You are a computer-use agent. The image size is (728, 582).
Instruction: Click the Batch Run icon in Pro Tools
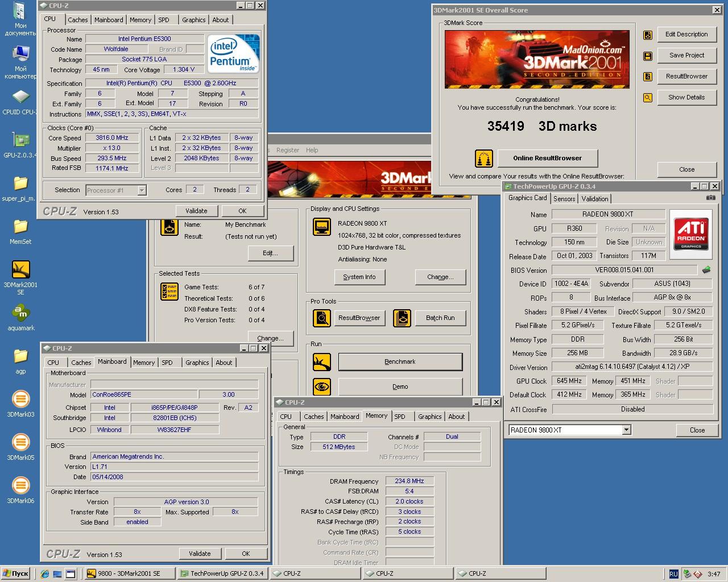(x=402, y=318)
